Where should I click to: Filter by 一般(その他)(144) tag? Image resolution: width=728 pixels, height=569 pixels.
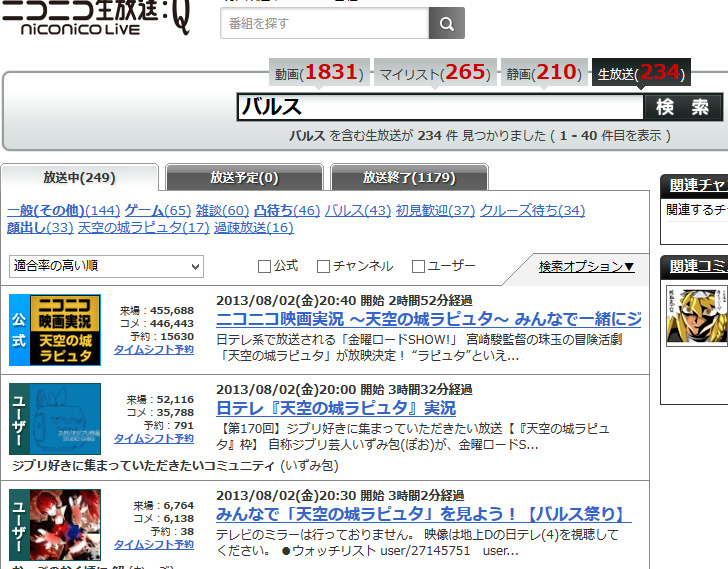pyautogui.click(x=64, y=211)
